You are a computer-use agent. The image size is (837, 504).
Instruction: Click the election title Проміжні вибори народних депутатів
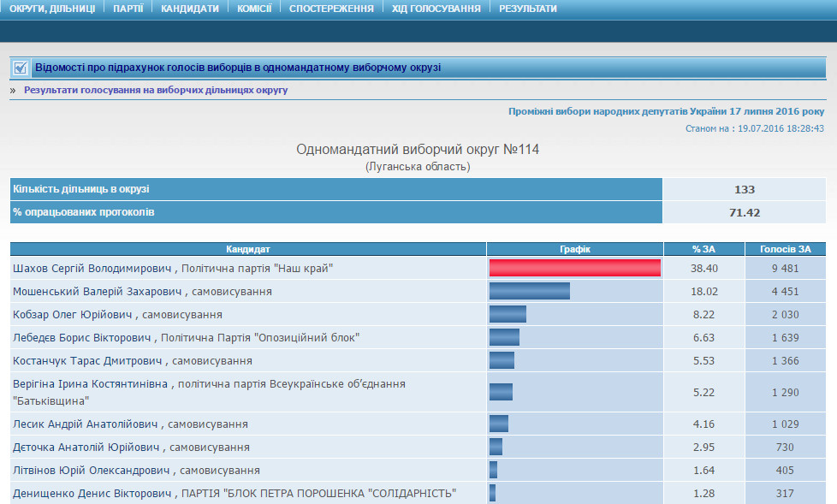click(666, 111)
